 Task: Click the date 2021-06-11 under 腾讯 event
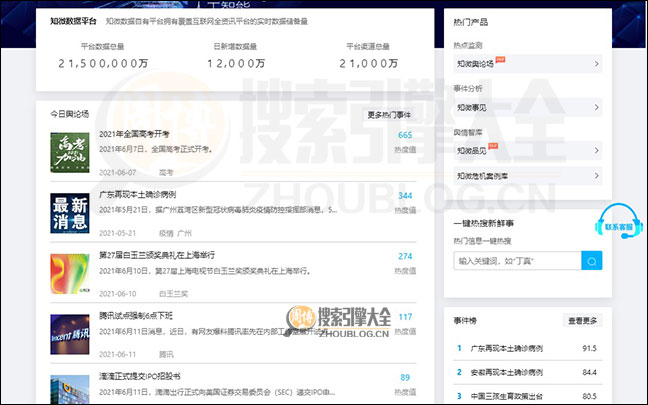(x=117, y=354)
